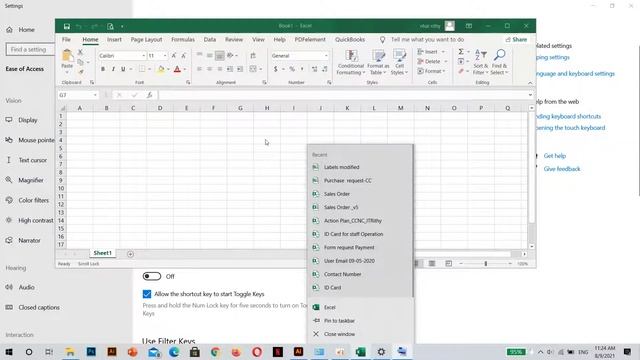Toggle Bold formatting in Excel ribbon
This screenshot has width=640, height=360.
click(x=103, y=69)
